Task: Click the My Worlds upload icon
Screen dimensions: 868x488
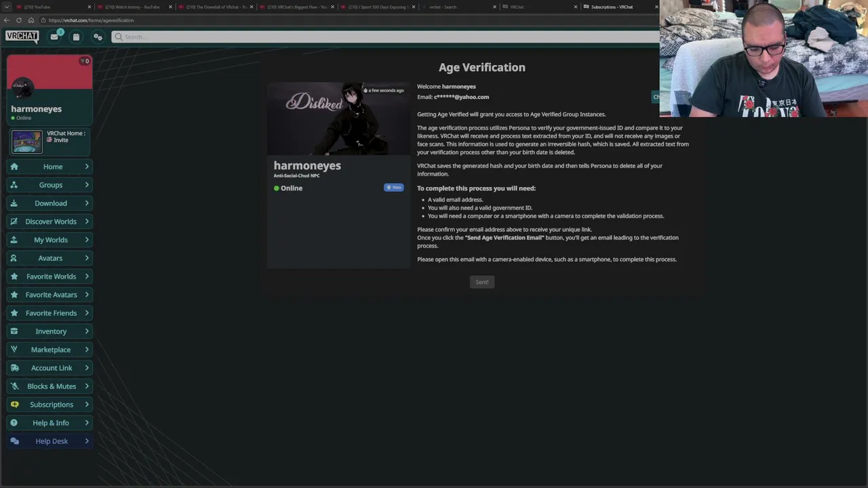Action: tap(14, 240)
